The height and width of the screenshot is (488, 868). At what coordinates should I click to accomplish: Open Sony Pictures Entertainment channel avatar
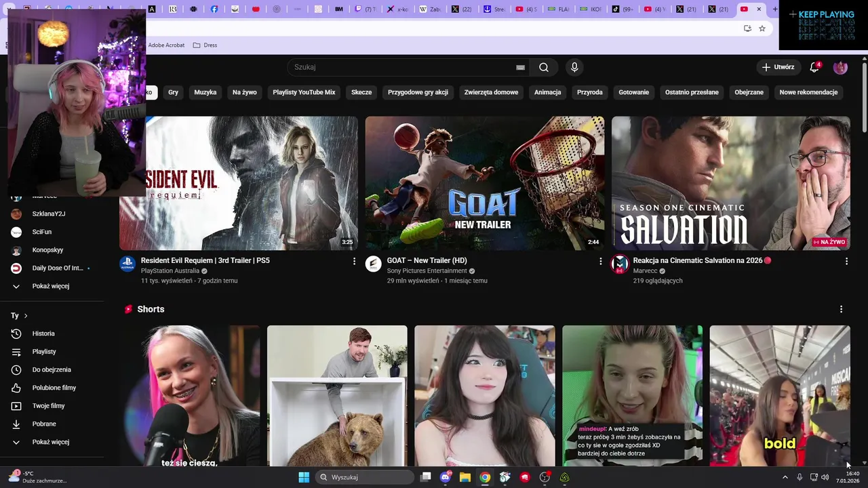pyautogui.click(x=373, y=264)
